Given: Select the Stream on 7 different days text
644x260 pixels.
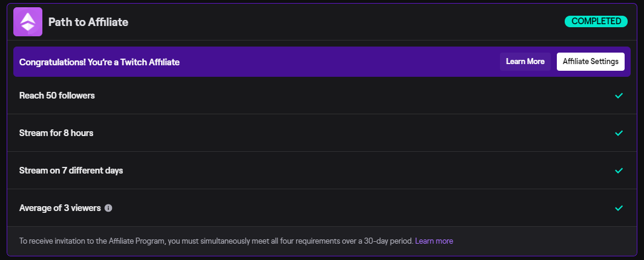Looking at the screenshot, I should click(x=71, y=171).
